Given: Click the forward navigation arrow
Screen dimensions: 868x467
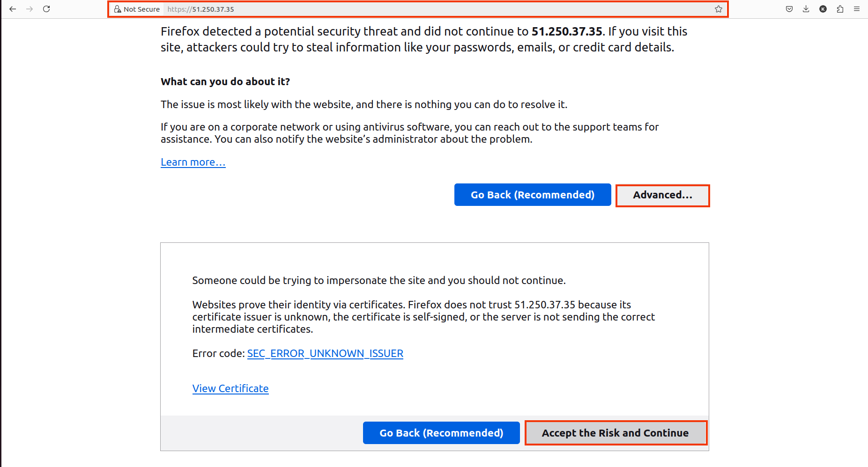Looking at the screenshot, I should 30,9.
